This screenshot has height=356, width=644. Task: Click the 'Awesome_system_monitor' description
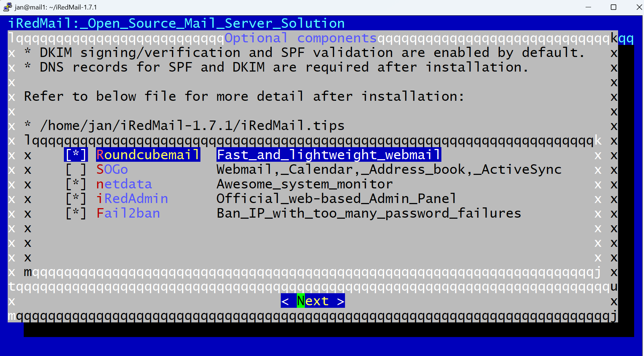305,184
